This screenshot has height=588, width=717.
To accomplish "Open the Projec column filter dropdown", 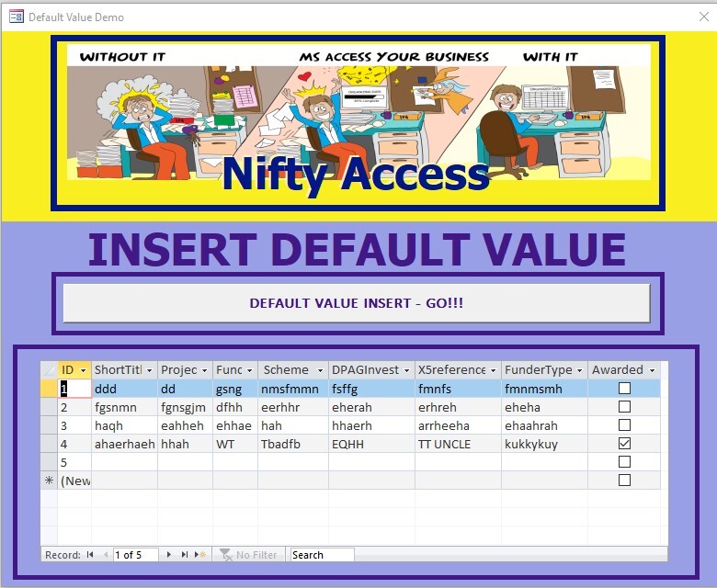I will tap(204, 370).
